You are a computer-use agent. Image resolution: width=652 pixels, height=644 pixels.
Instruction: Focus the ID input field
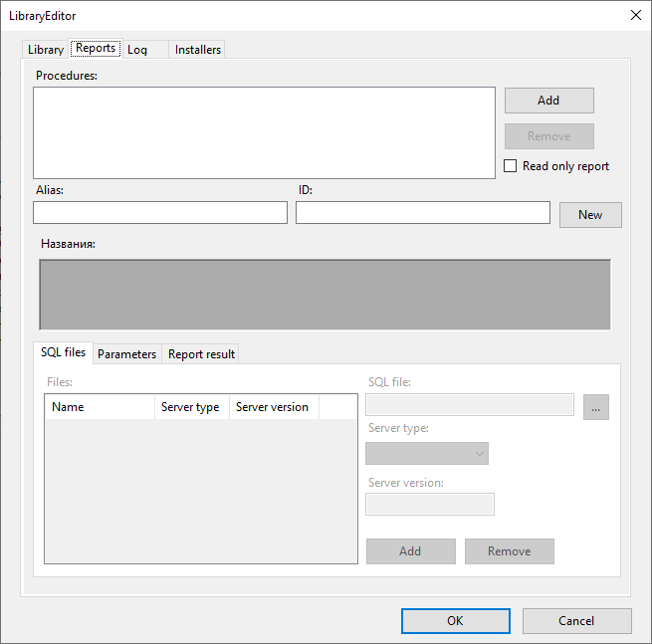tap(422, 213)
